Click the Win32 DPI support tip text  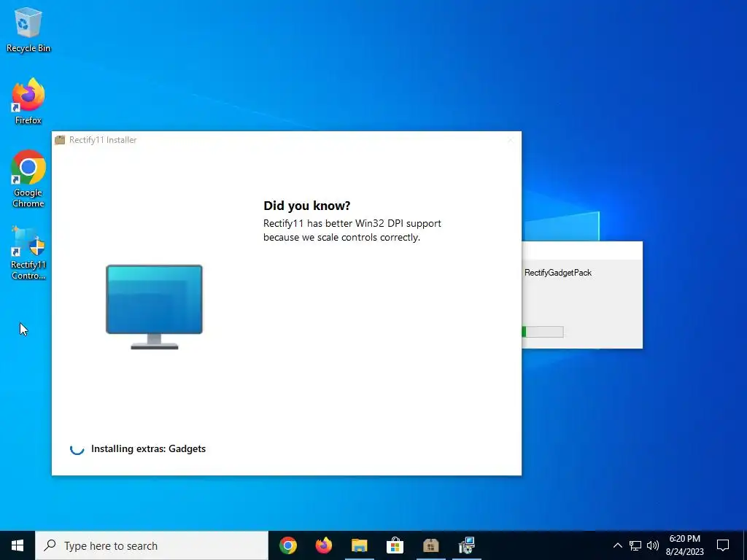[352, 230]
